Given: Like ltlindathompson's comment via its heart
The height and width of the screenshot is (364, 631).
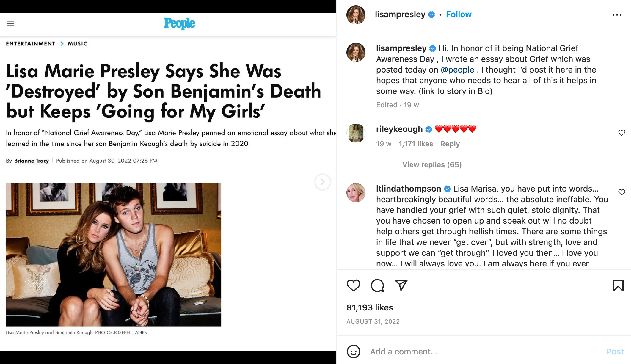Looking at the screenshot, I should pyautogui.click(x=622, y=192).
